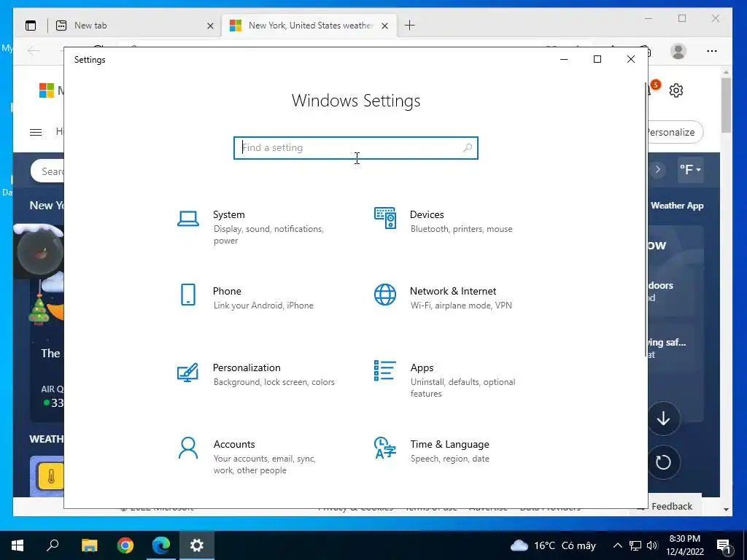Image resolution: width=747 pixels, height=560 pixels.
Task: Open Personalization settings icon
Action: point(187,373)
